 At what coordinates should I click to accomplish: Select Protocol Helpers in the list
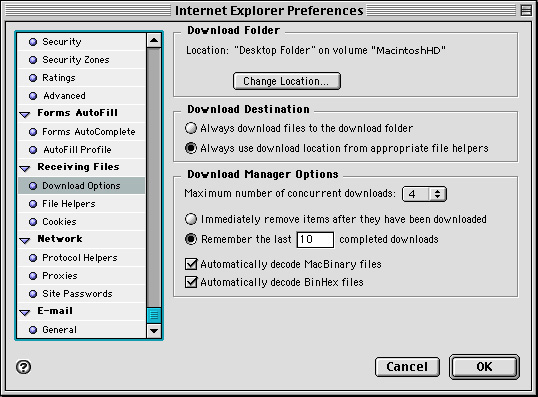click(x=82, y=258)
